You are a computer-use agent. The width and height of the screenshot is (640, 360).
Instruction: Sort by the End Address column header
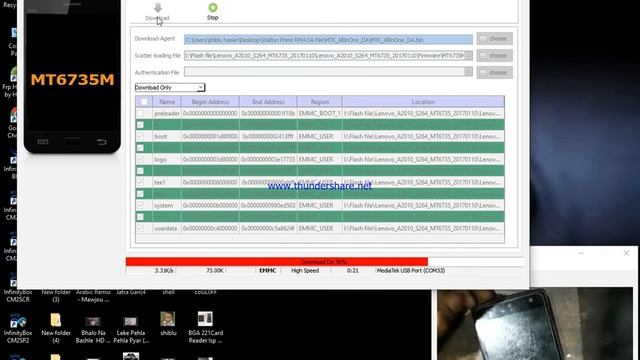coord(268,102)
